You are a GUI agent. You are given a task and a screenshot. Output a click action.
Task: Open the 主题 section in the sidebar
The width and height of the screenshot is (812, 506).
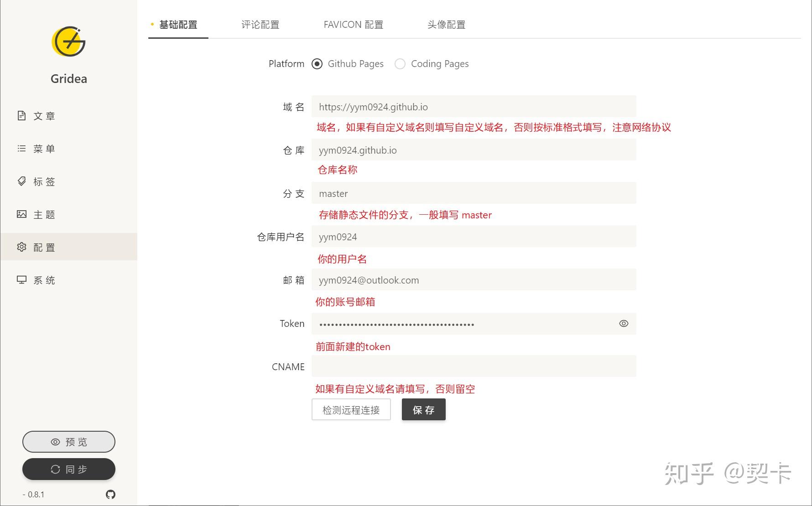pyautogui.click(x=43, y=214)
